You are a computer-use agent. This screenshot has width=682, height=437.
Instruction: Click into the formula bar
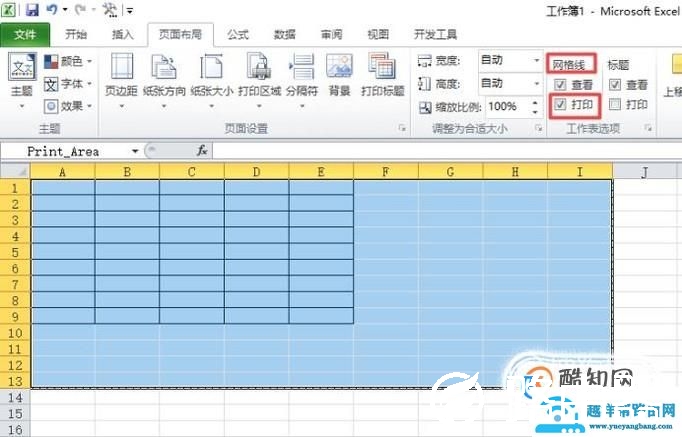pyautogui.click(x=447, y=151)
